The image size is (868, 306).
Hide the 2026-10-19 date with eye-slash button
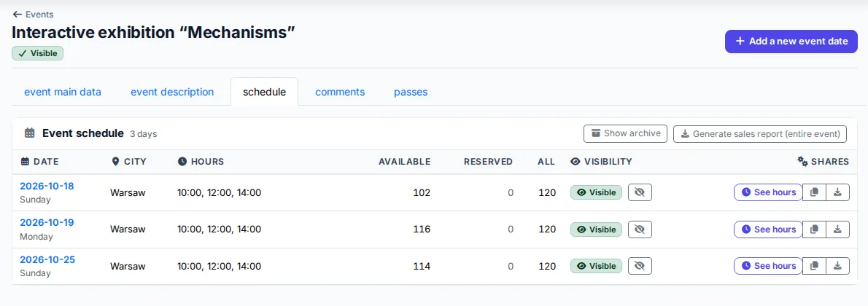click(640, 229)
